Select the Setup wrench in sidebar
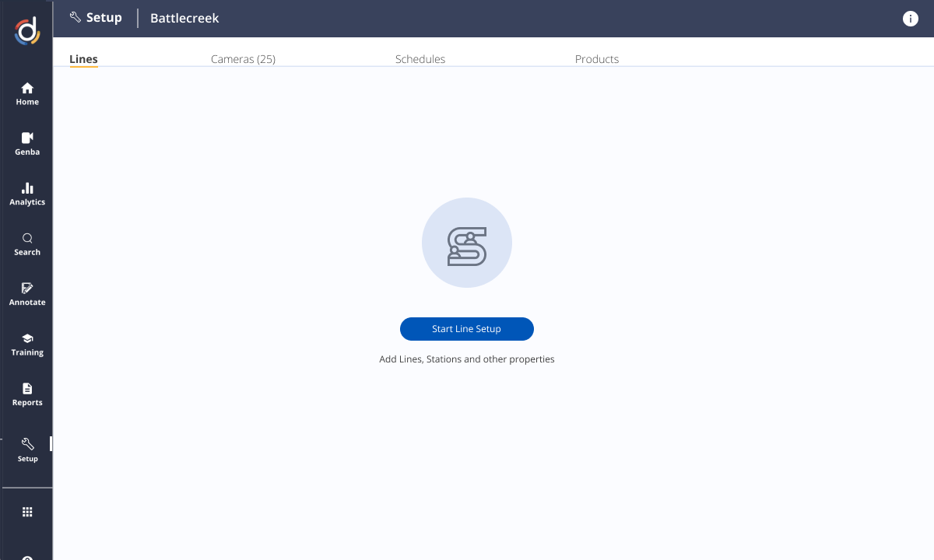The width and height of the screenshot is (934, 560). click(x=27, y=450)
